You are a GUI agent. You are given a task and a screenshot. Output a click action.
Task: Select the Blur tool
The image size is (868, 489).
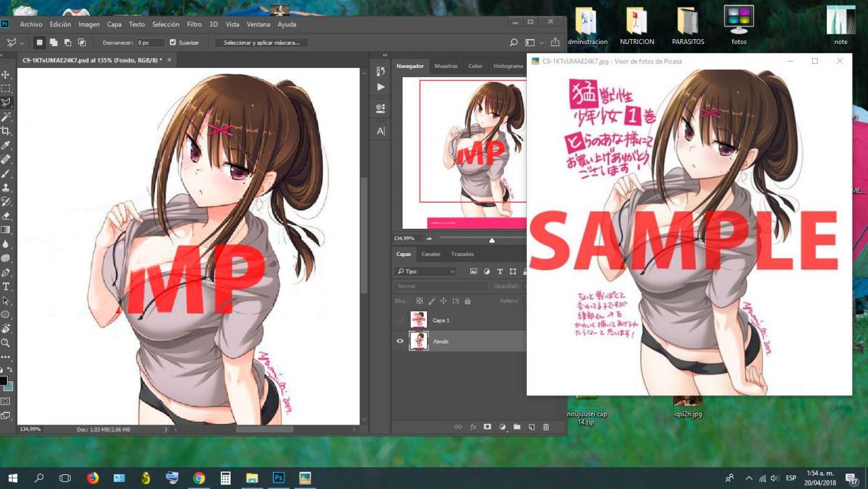click(6, 244)
